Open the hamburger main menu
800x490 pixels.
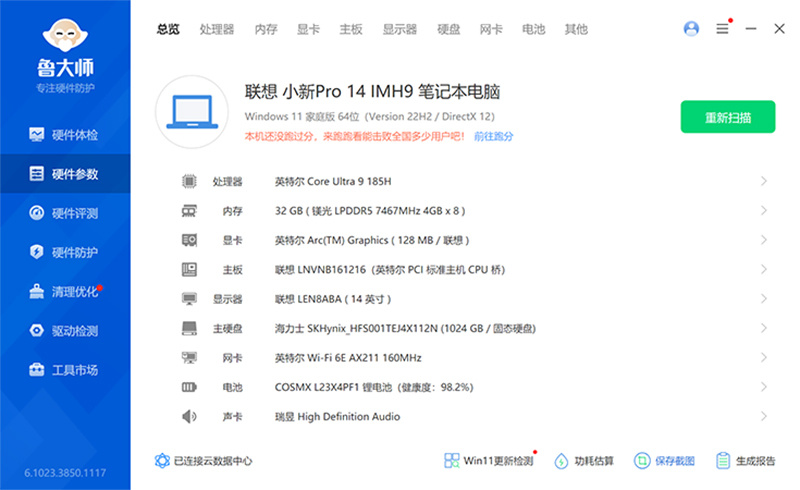tap(722, 29)
